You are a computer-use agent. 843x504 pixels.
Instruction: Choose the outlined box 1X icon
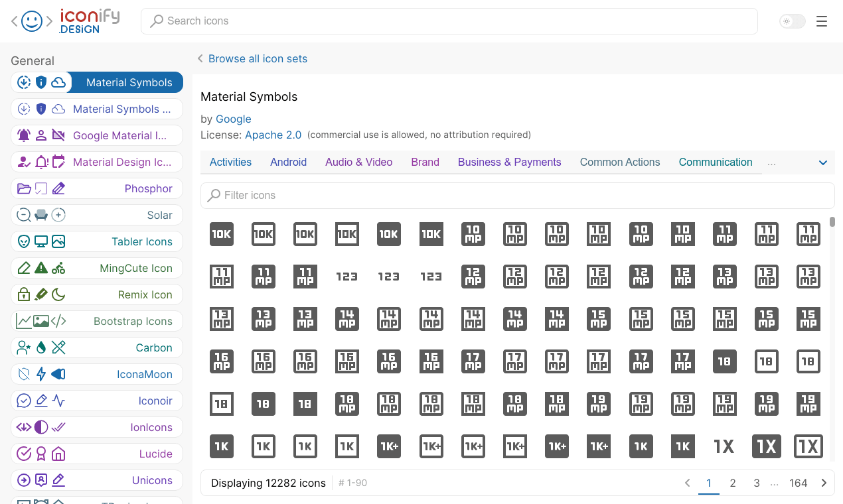[x=808, y=446]
